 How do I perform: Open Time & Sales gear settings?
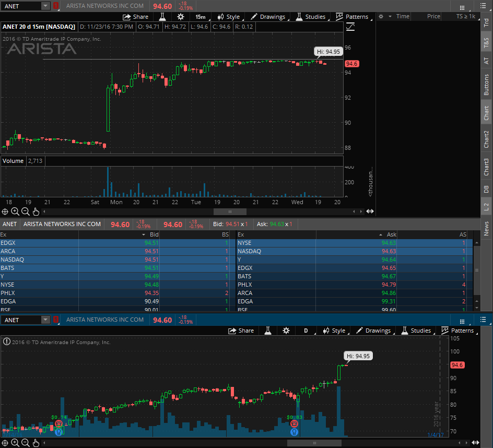381,16
